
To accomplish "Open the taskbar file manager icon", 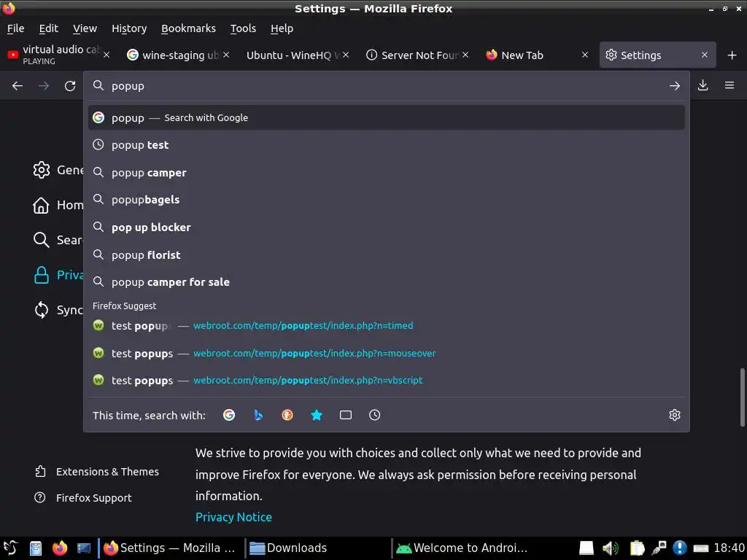I will tap(36, 548).
